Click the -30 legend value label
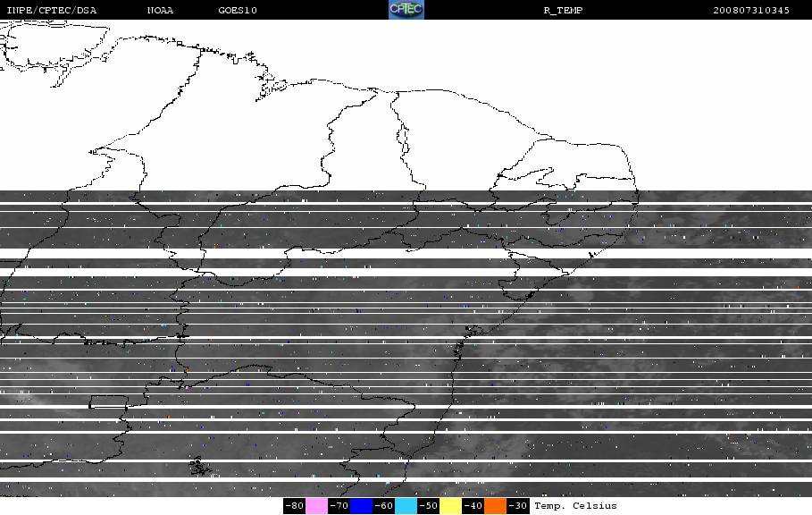812x515 pixels. click(518, 506)
